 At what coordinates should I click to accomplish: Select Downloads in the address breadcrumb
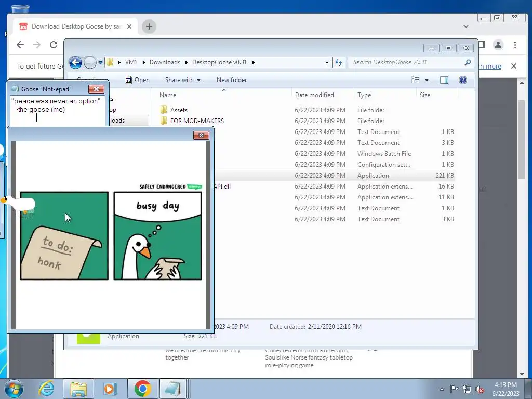click(165, 62)
